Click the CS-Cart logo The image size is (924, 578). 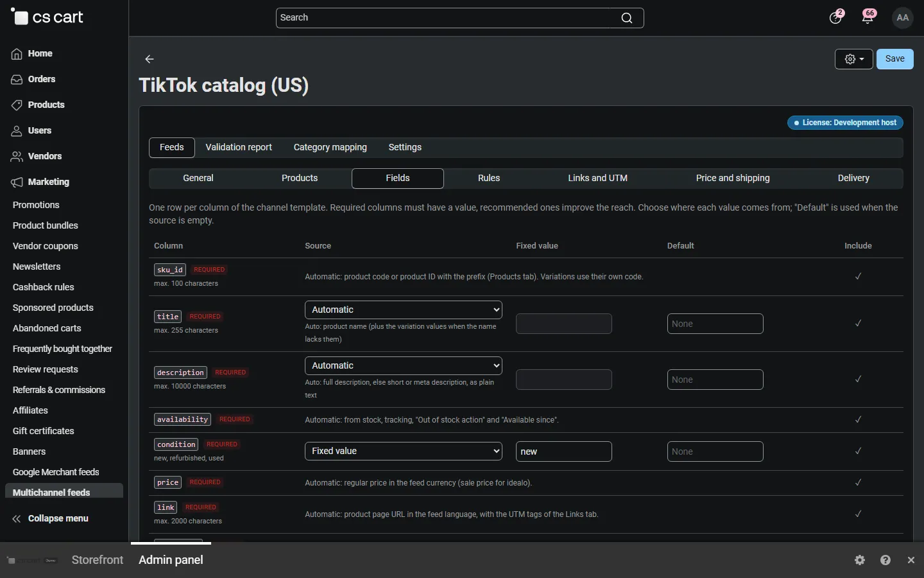(47, 17)
